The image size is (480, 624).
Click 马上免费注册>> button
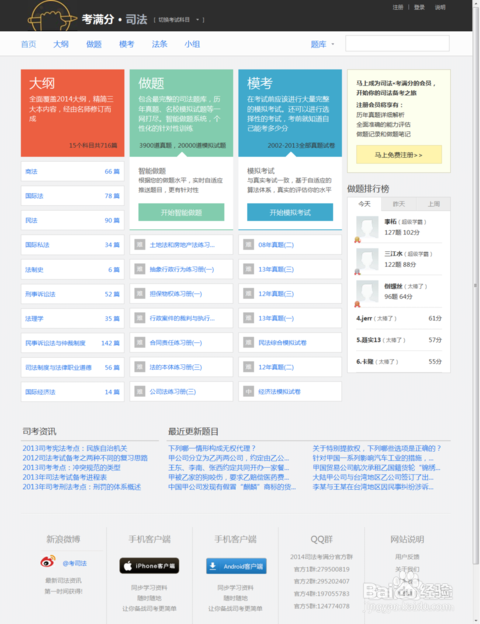[x=399, y=155]
